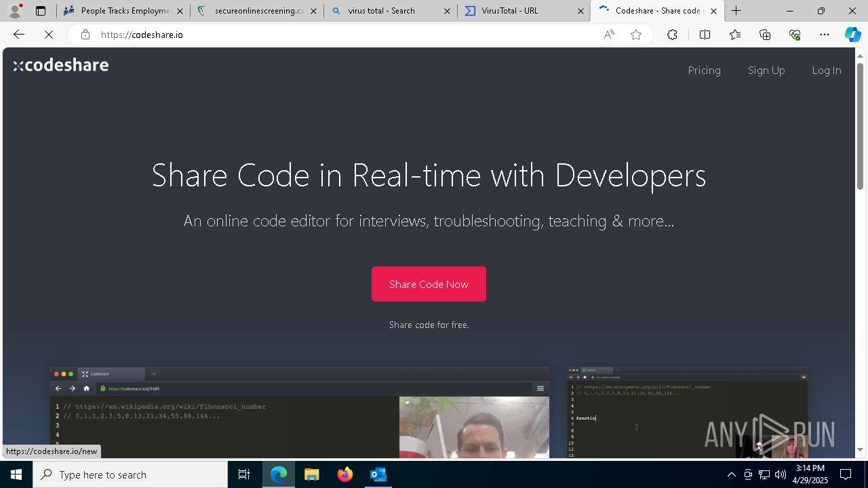Switch to VirusTotal URL tab
The width and height of the screenshot is (868, 488).
coord(524,11)
